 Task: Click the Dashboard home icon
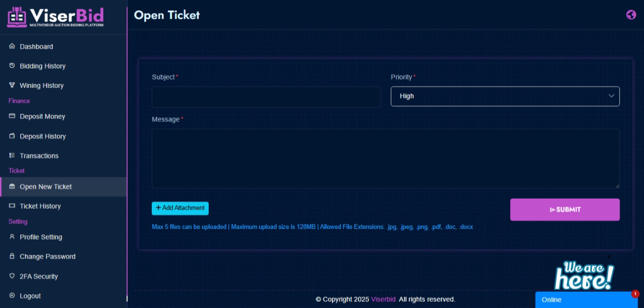[x=12, y=46]
